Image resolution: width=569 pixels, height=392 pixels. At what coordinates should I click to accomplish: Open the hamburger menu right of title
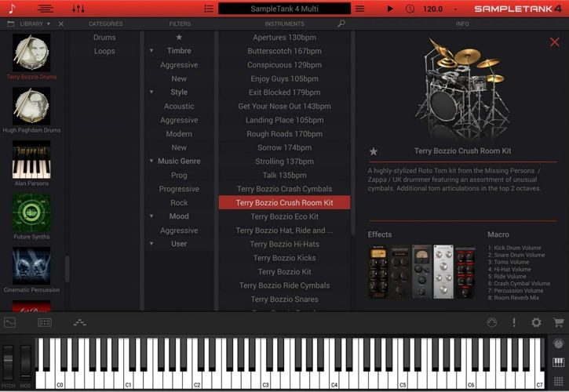(x=360, y=9)
